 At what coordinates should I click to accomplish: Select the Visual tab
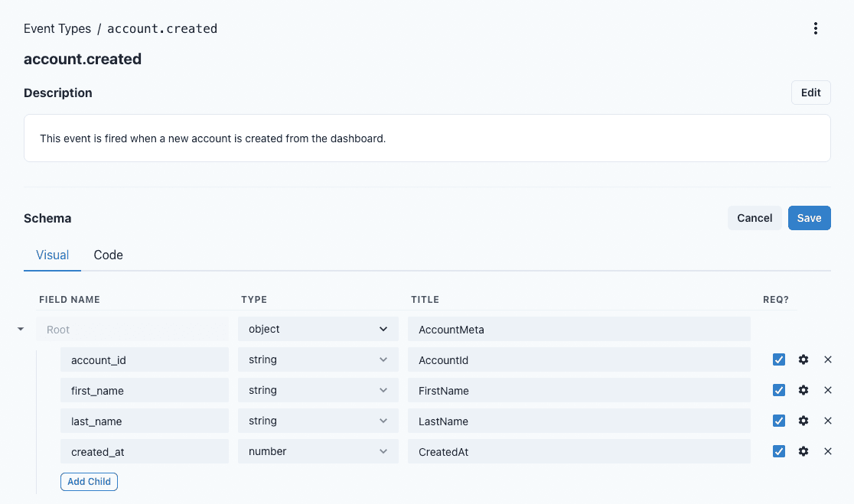(53, 255)
